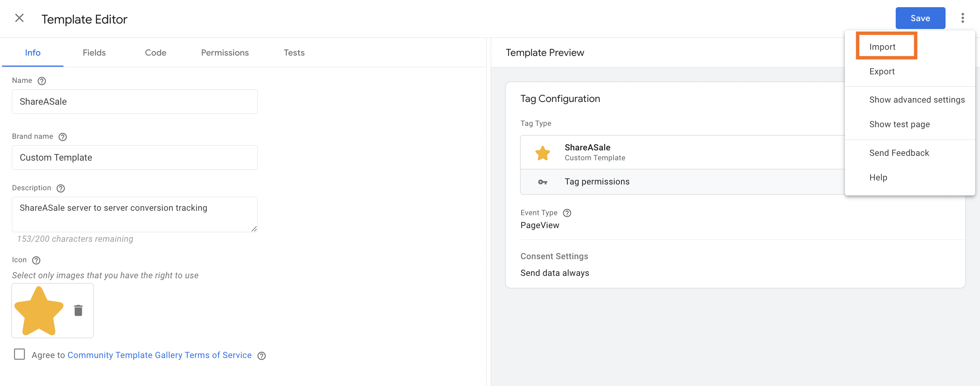
Task: Choose Show advanced settings in the menu
Action: click(x=910, y=100)
